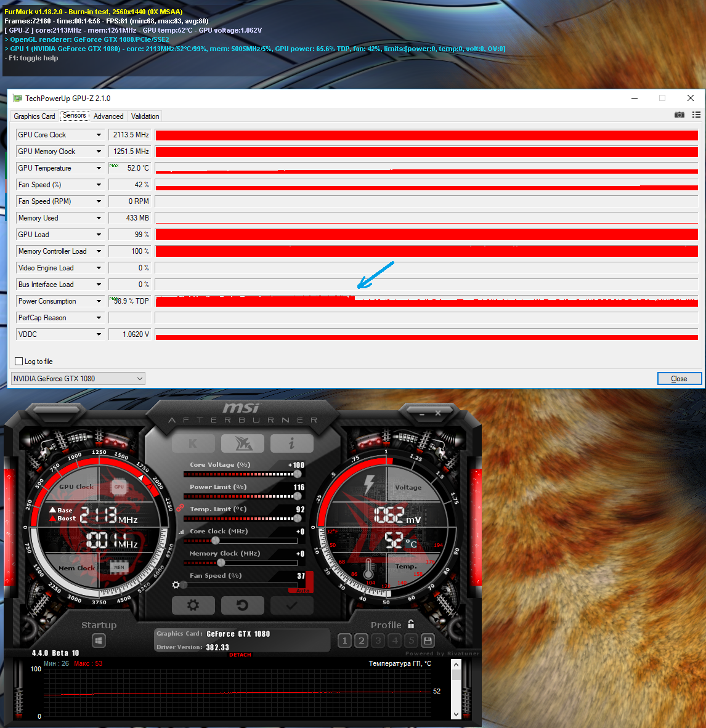Screen dimensions: 706x728
Task: Close MSI Afterburner with X button
Action: (438, 413)
